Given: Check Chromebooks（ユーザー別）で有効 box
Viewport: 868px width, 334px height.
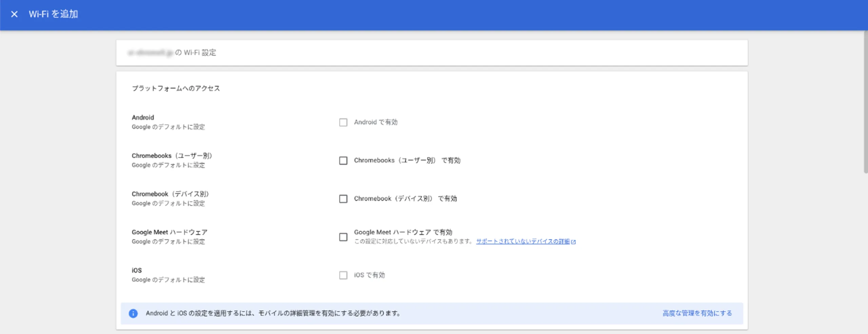Looking at the screenshot, I should (343, 161).
